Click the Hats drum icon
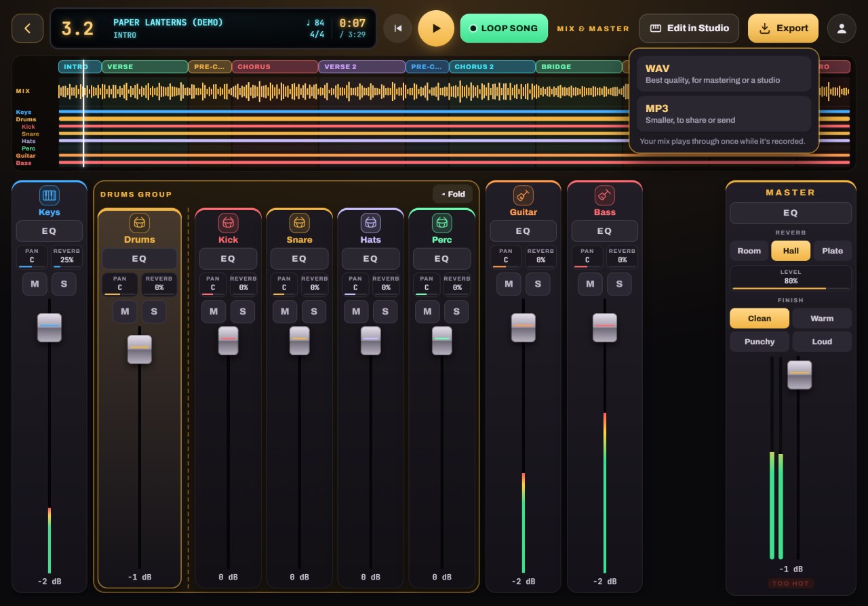 pos(370,222)
